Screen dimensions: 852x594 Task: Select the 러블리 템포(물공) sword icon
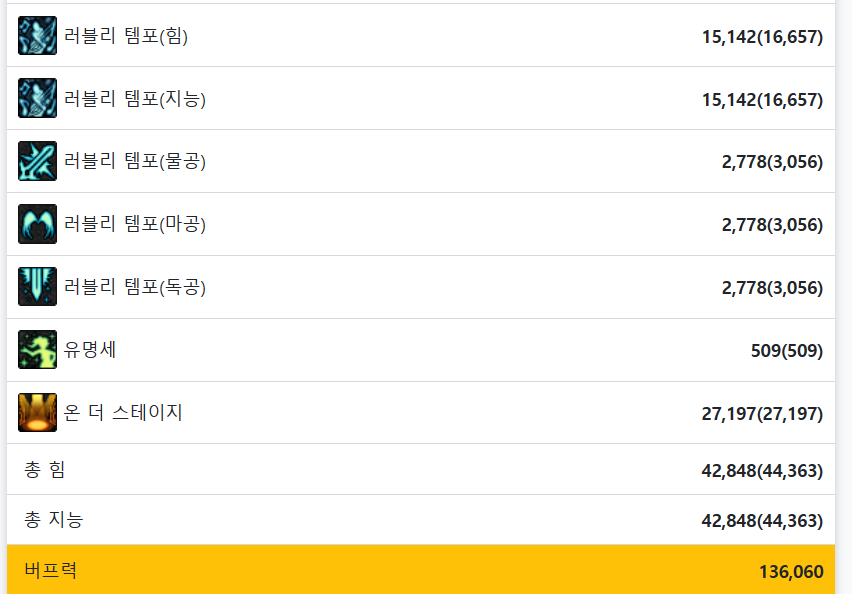click(x=37, y=161)
